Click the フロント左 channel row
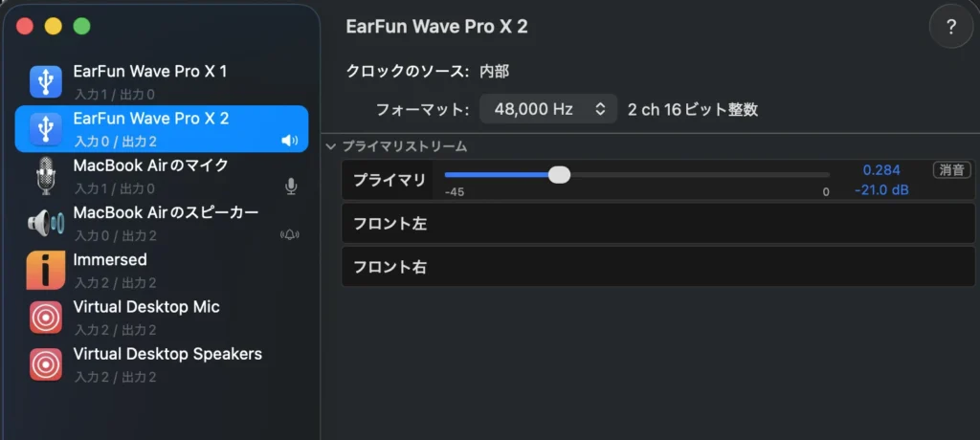Image resolution: width=980 pixels, height=440 pixels. (x=658, y=224)
